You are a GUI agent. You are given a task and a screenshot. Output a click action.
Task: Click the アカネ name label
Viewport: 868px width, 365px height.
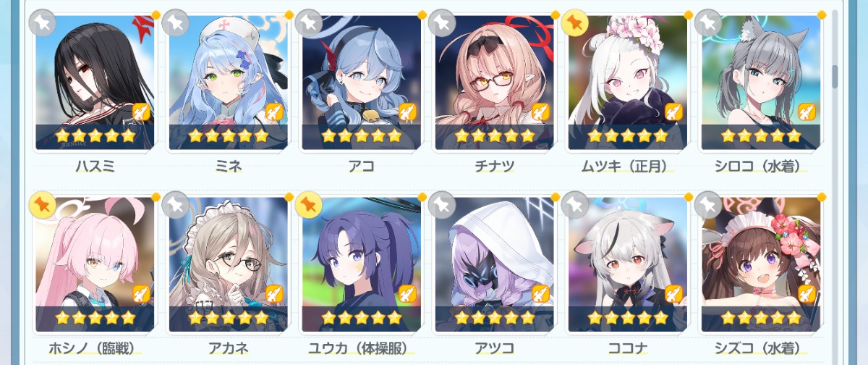click(x=228, y=348)
